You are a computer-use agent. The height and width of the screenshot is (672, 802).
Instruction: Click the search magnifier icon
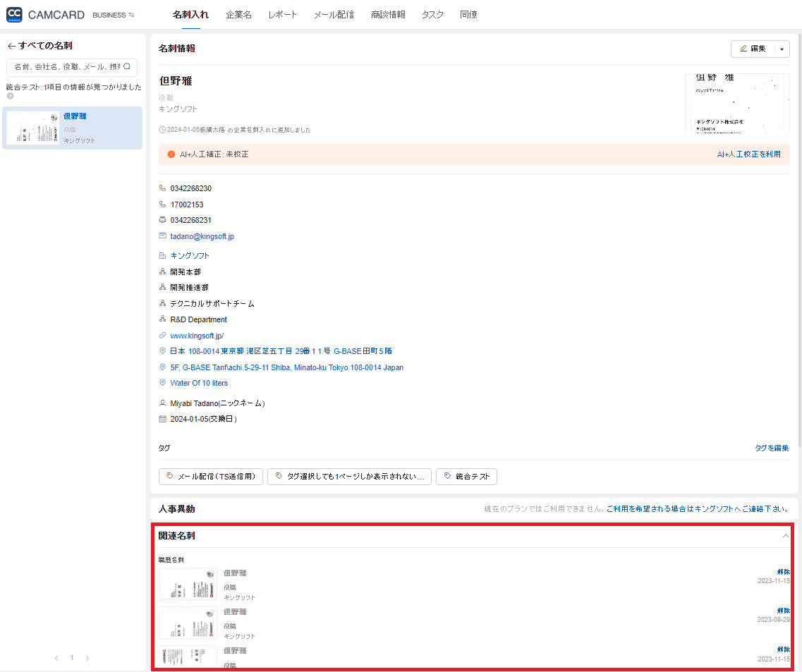click(127, 66)
